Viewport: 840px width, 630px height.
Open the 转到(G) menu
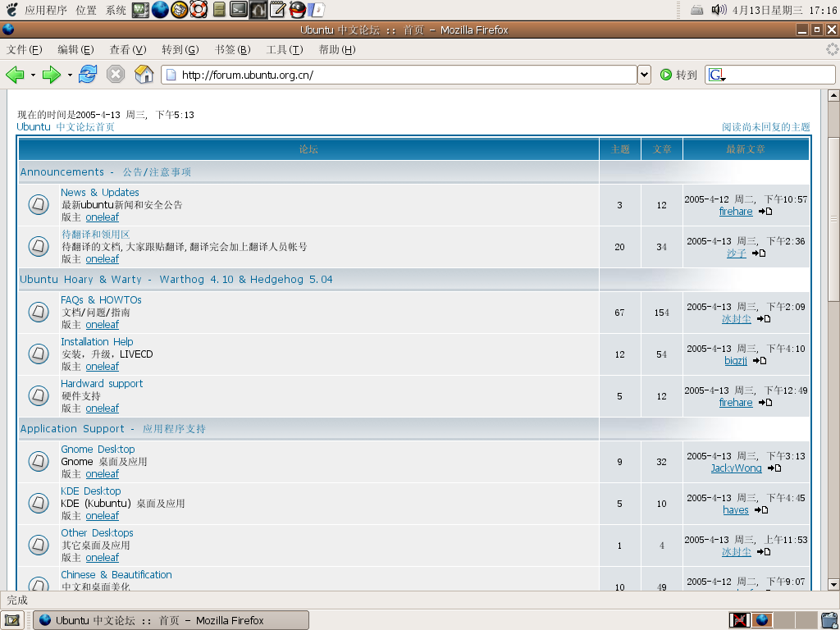click(x=180, y=50)
